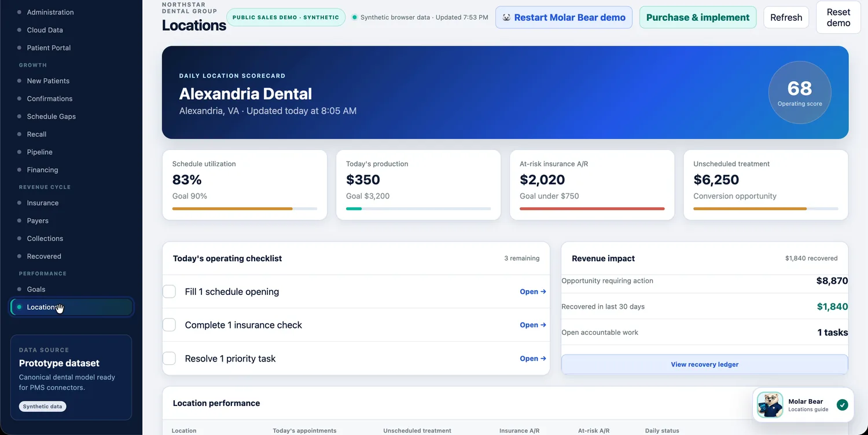Click the 68 operating score circle

coord(800,93)
